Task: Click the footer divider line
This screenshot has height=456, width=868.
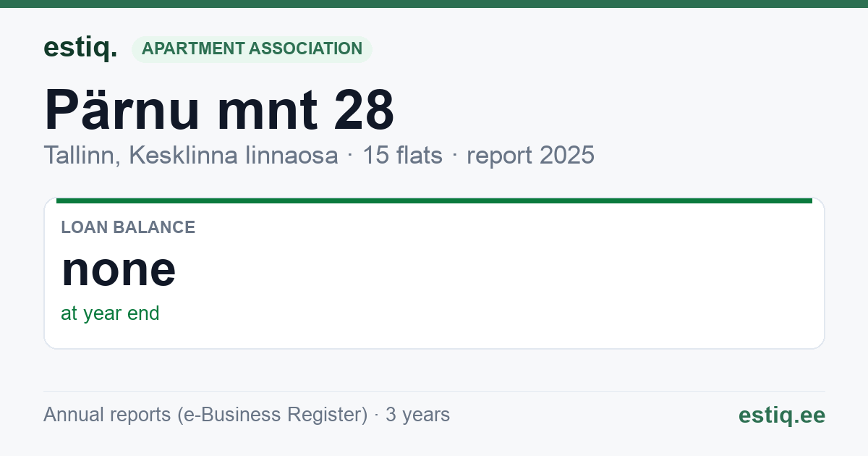Action: [434, 391]
